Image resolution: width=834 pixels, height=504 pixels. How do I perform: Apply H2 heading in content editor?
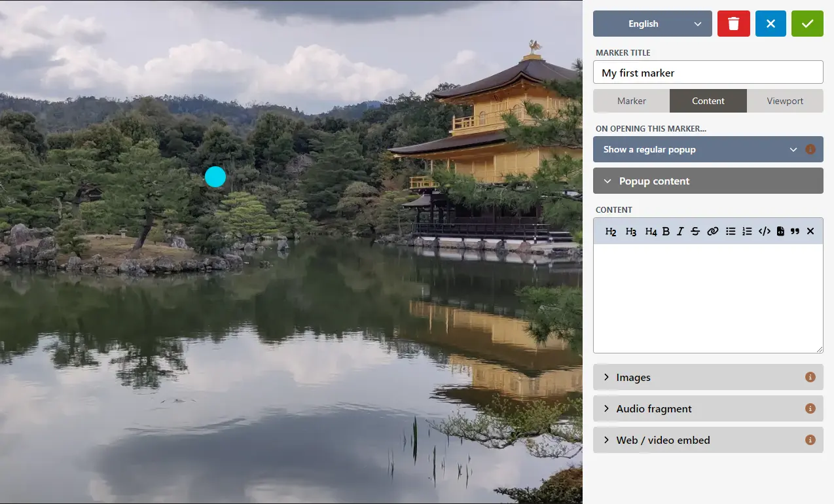click(611, 231)
